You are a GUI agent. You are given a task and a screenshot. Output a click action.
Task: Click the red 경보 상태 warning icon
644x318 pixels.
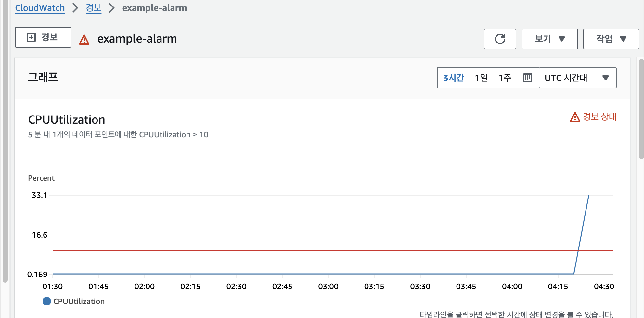pyautogui.click(x=575, y=117)
